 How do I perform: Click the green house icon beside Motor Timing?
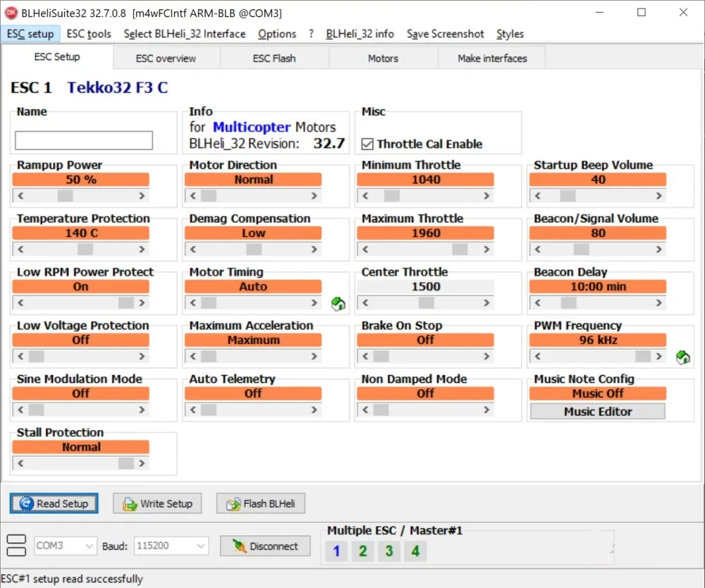pyautogui.click(x=338, y=304)
